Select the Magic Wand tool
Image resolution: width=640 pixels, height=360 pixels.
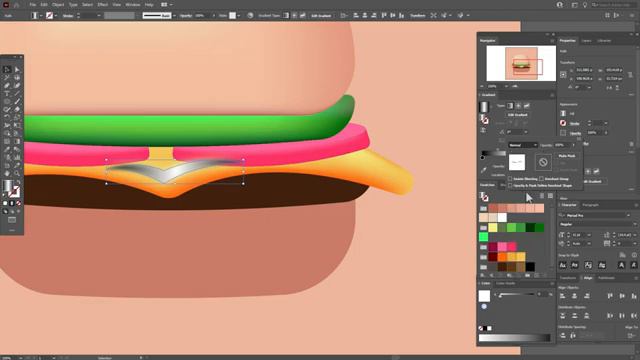[x=7, y=78]
